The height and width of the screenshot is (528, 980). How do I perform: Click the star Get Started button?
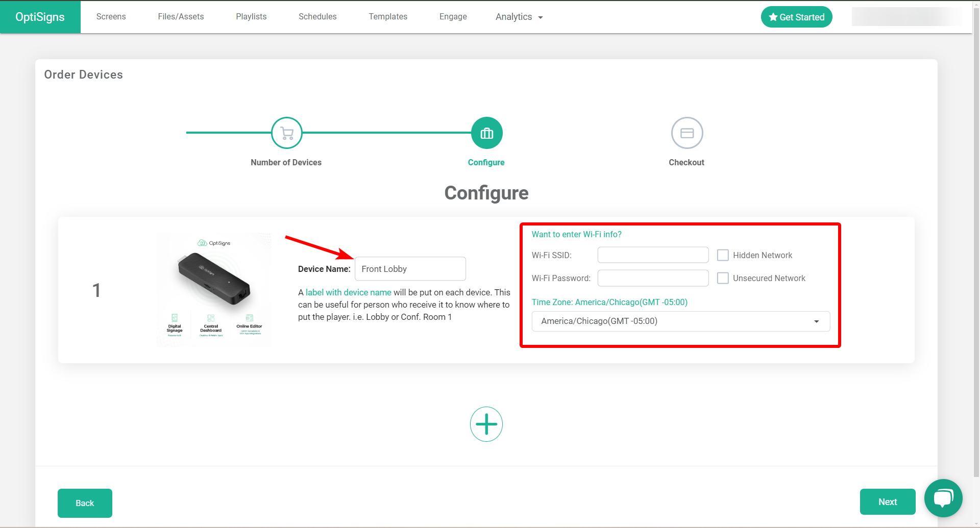(797, 17)
